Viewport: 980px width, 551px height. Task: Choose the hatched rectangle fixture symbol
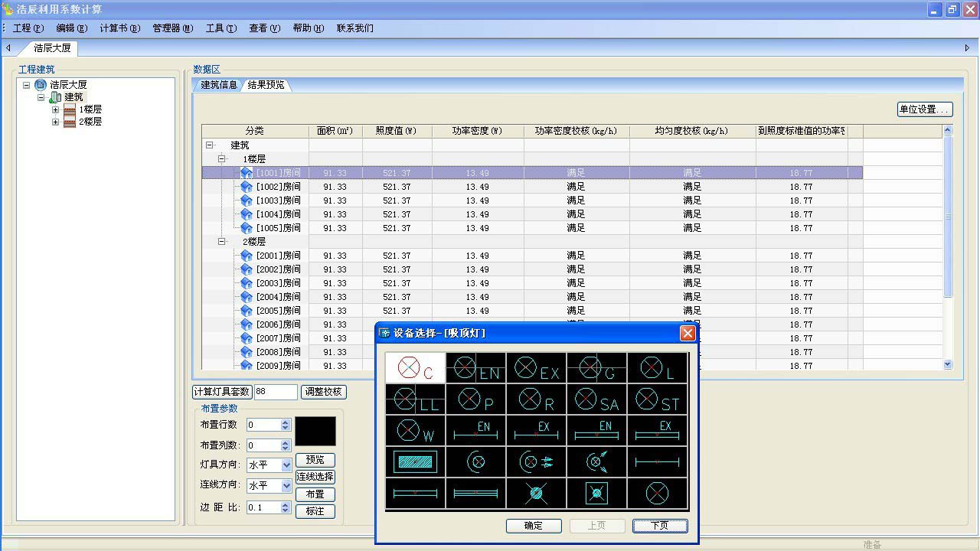coord(415,462)
